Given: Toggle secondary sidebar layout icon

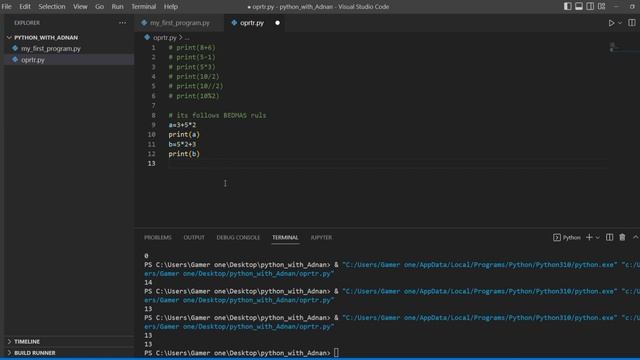Looking at the screenshot, I should click(x=590, y=6).
